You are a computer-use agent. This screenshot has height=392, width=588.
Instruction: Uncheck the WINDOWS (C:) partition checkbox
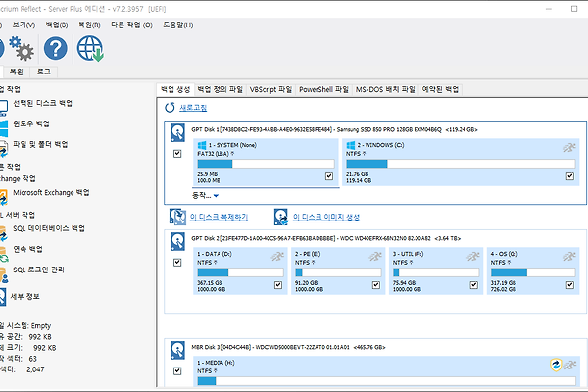coord(569,176)
